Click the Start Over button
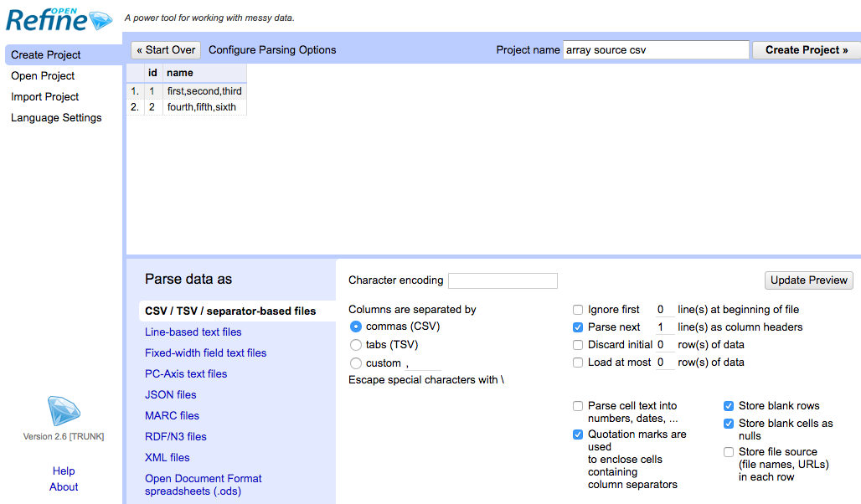 click(x=166, y=50)
